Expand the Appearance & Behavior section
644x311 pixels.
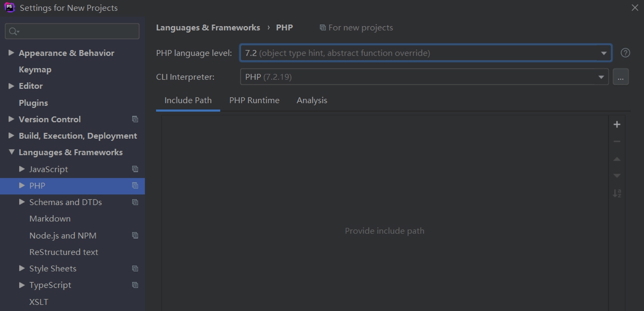tap(11, 52)
